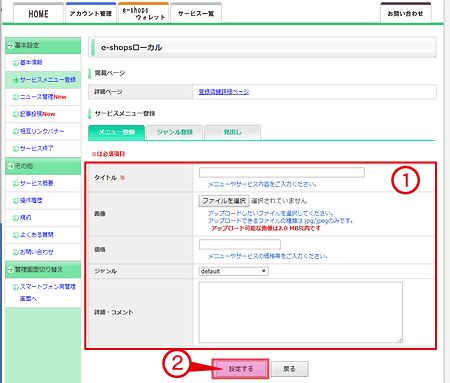Focus the タイトル input field
This screenshot has height=383, width=450.
[282, 173]
